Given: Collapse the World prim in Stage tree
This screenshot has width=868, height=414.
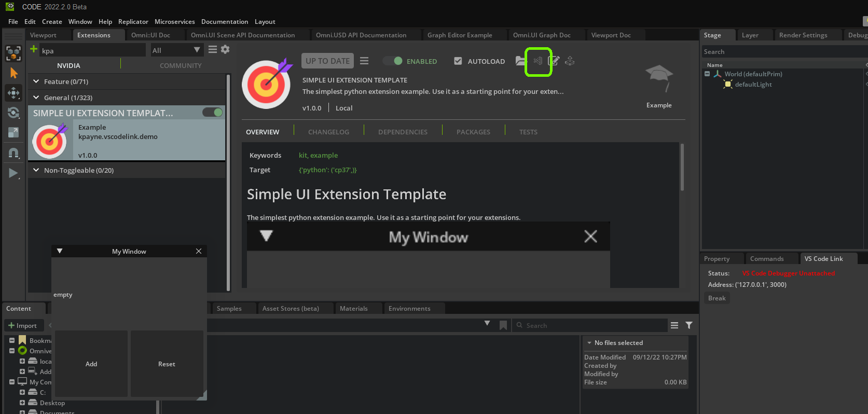Looking at the screenshot, I should click(x=707, y=74).
